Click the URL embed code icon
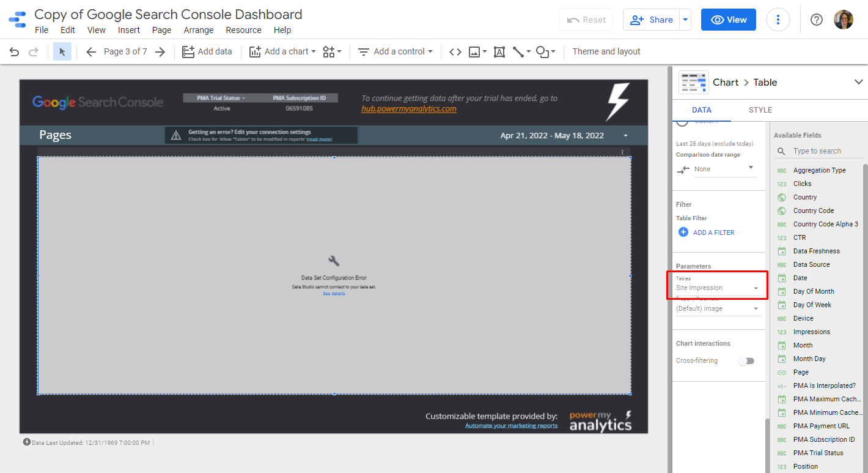Image resolution: width=868 pixels, height=473 pixels. click(x=455, y=52)
